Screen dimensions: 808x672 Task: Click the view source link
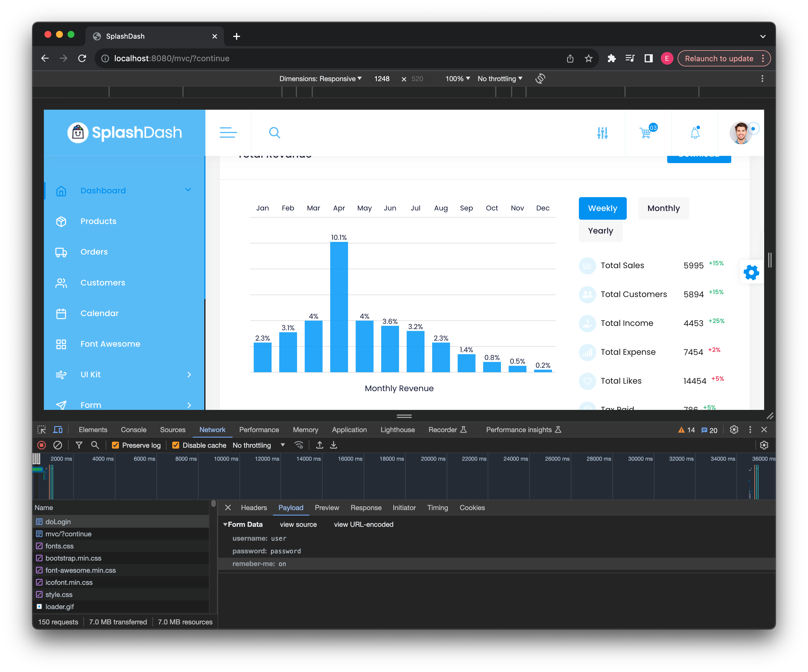click(x=298, y=524)
